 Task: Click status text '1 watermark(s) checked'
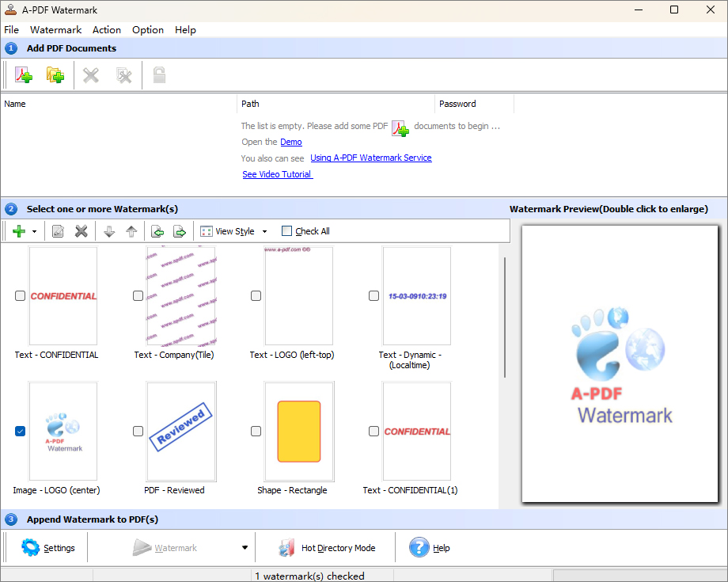(309, 576)
